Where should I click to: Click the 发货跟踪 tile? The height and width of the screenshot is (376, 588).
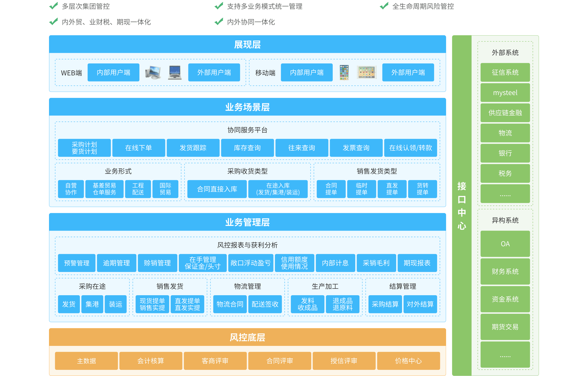[x=193, y=148]
